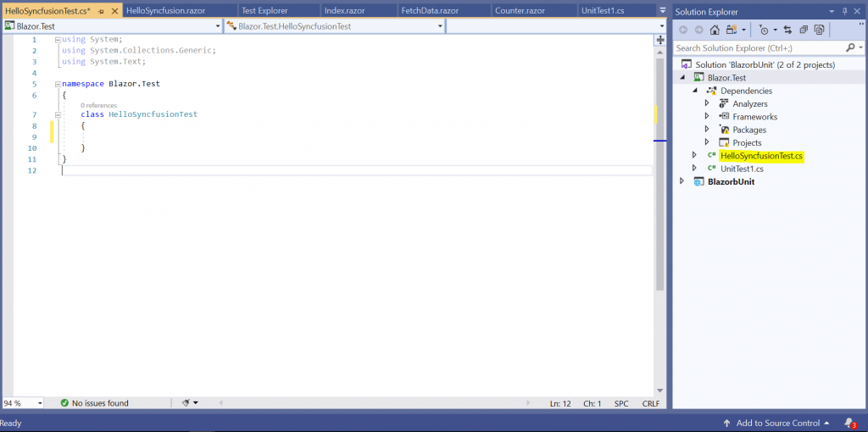Click the Home icon in Solution Explorer
This screenshot has width=868, height=432.
713,30
